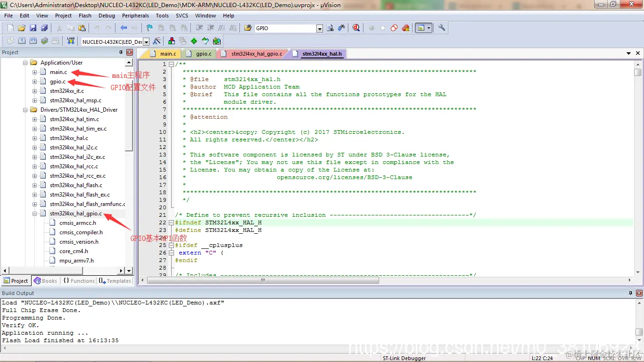The height and width of the screenshot is (362, 644).
Task: Click the Indent selection icon
Action: coord(199,28)
